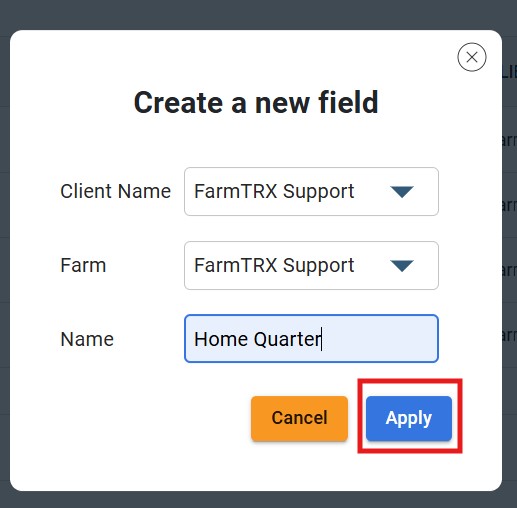Select FarmTRX Support text in Client Name
Viewport: 517px width, 508px height.
[x=274, y=192]
